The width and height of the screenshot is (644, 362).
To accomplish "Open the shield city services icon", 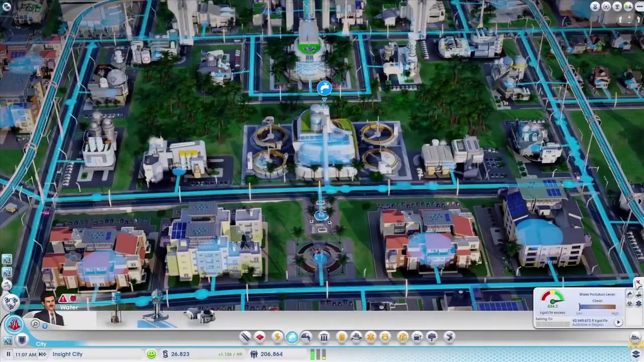I will [x=22, y=340].
